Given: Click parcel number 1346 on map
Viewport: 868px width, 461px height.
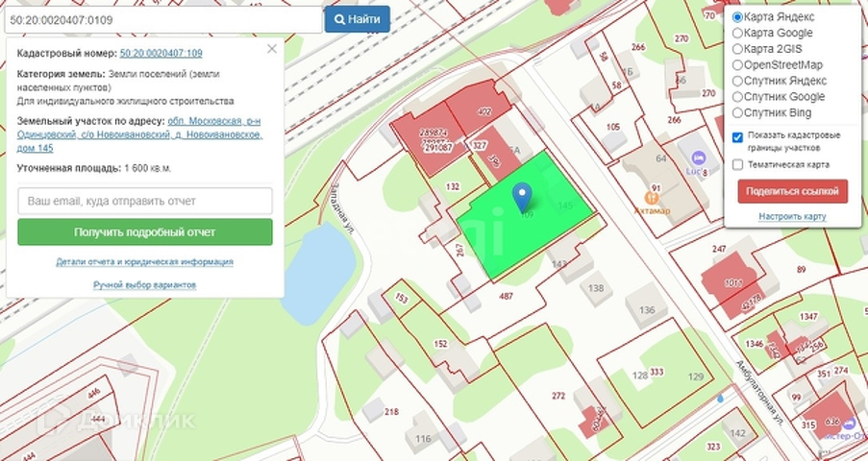Looking at the screenshot, I should pyautogui.click(x=754, y=344).
